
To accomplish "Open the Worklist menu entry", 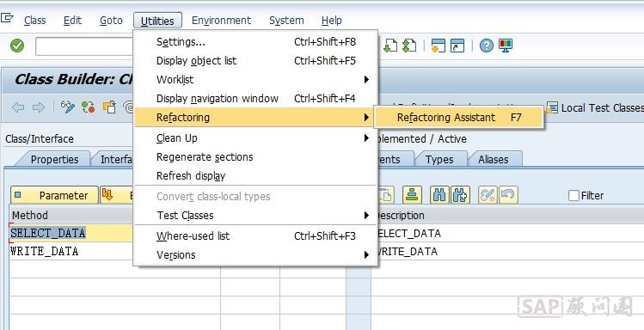I will point(255,80).
